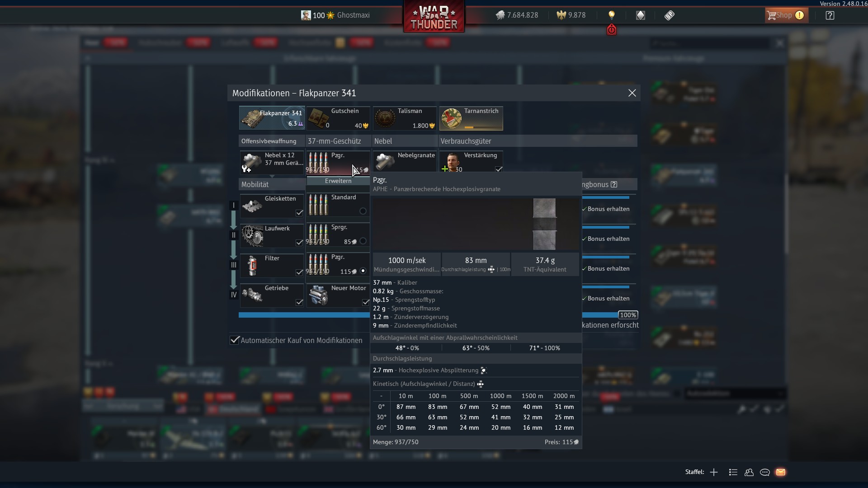Select the Standard ammo radio button

tap(363, 211)
